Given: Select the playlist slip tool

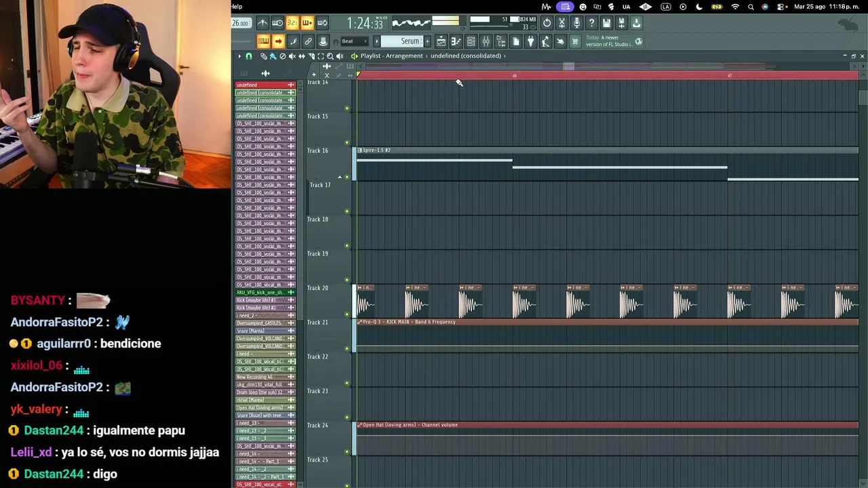Looking at the screenshot, I should pyautogui.click(x=302, y=56).
